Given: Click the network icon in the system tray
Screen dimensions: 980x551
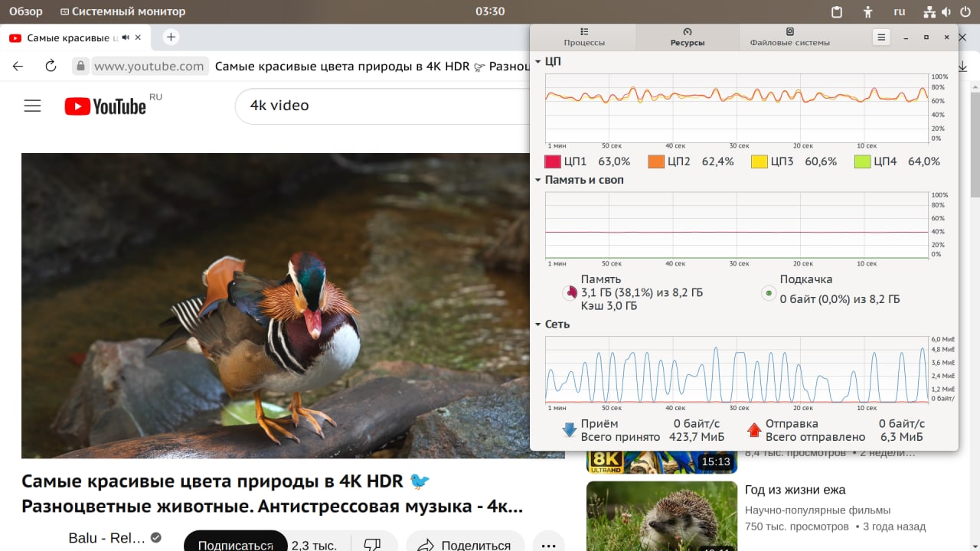Looking at the screenshot, I should tap(929, 11).
